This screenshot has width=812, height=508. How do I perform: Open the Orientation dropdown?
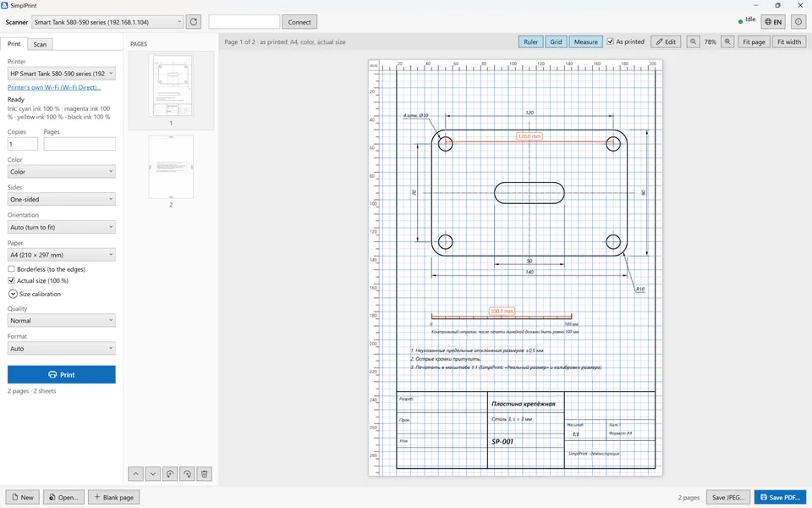click(62, 227)
